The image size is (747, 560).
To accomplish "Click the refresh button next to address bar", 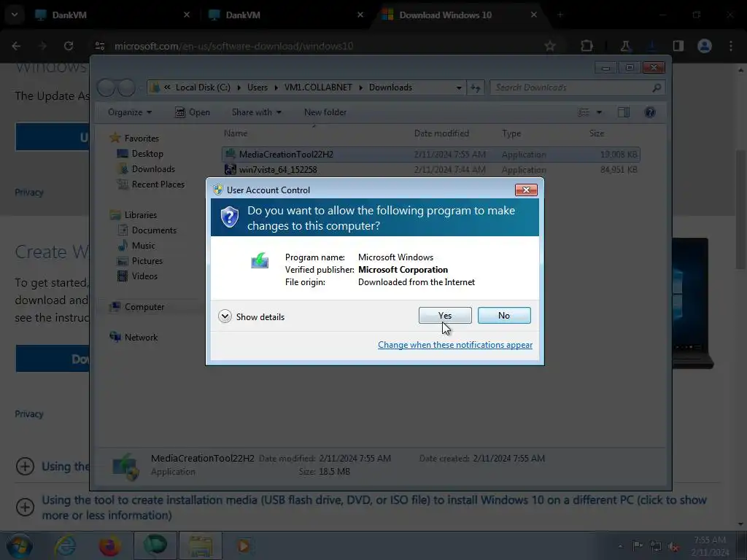I will [476, 87].
